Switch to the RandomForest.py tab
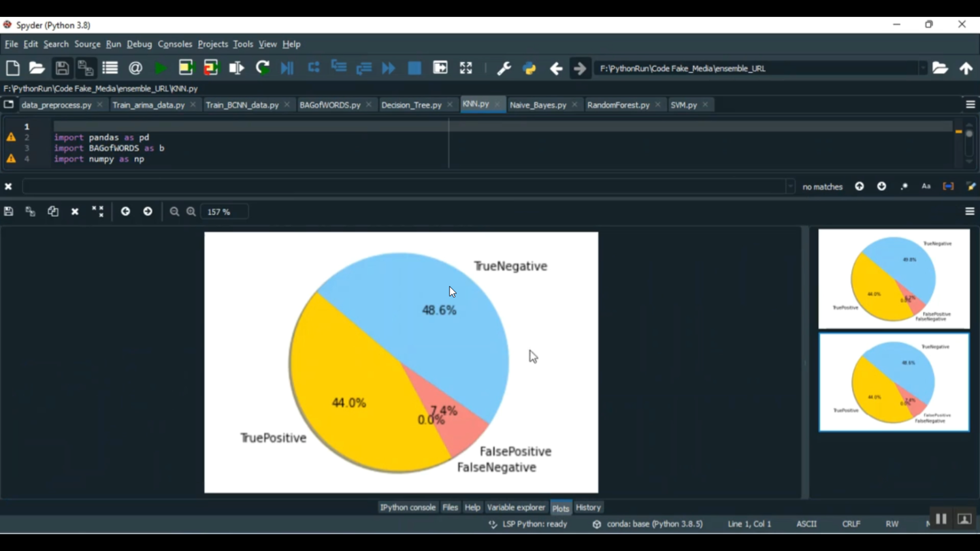The width and height of the screenshot is (980, 551). tap(618, 105)
